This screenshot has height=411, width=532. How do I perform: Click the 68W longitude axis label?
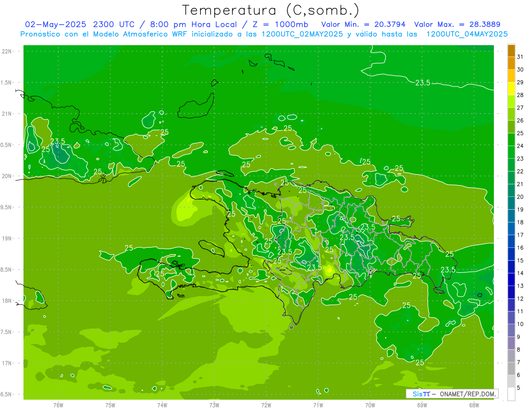click(x=474, y=405)
